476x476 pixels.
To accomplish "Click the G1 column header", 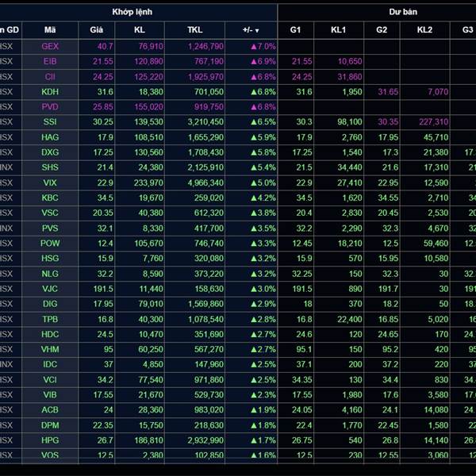I will (x=295, y=30).
